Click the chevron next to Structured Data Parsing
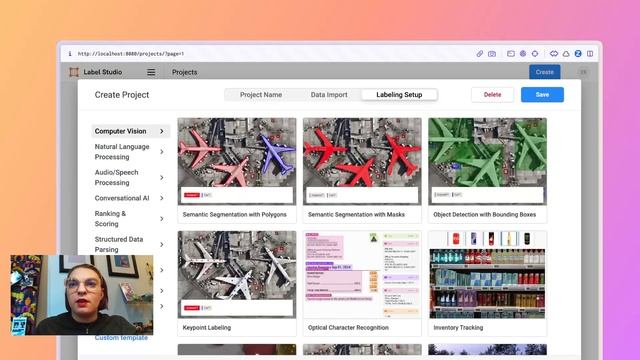Viewport: 640px width, 360px height. pos(162,244)
